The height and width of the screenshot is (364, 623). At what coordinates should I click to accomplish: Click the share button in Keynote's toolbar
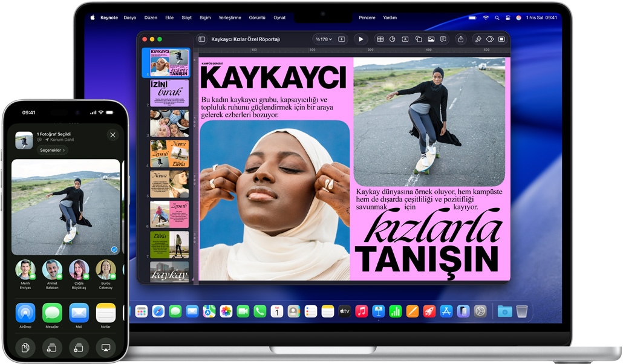(462, 39)
